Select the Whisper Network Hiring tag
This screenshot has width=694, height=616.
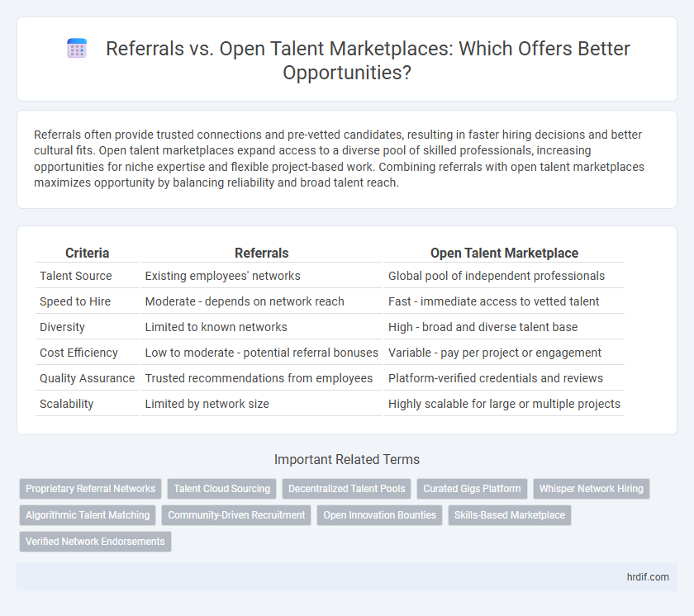click(591, 489)
